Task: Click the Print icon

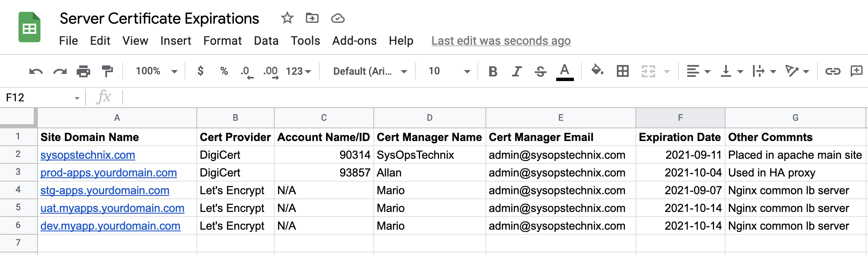Action: click(83, 71)
